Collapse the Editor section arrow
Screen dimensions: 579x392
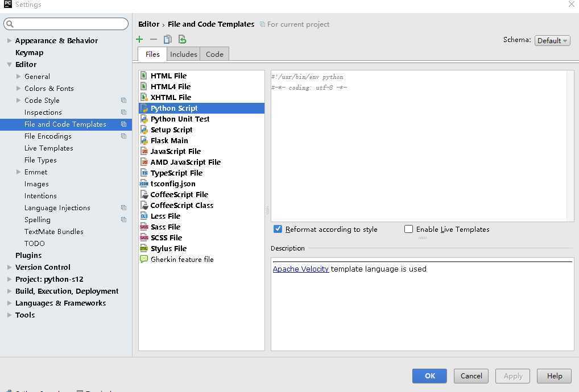9,65
